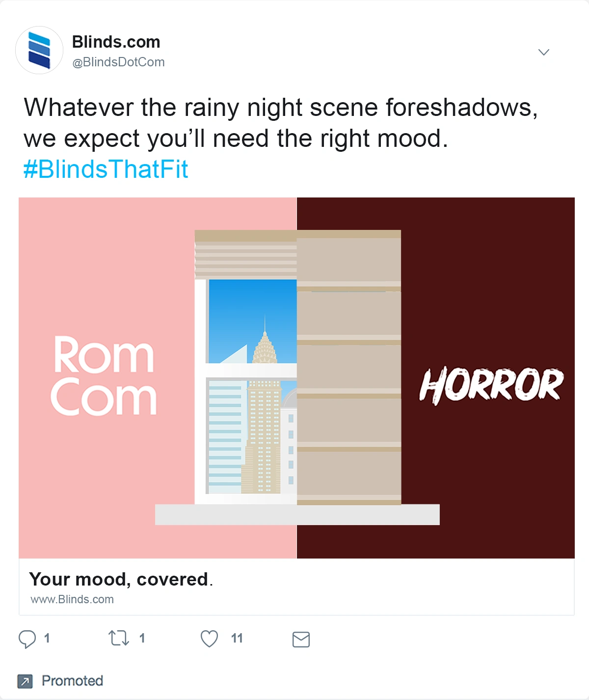Click the Promoted label text
This screenshot has width=589, height=700.
click(72, 681)
